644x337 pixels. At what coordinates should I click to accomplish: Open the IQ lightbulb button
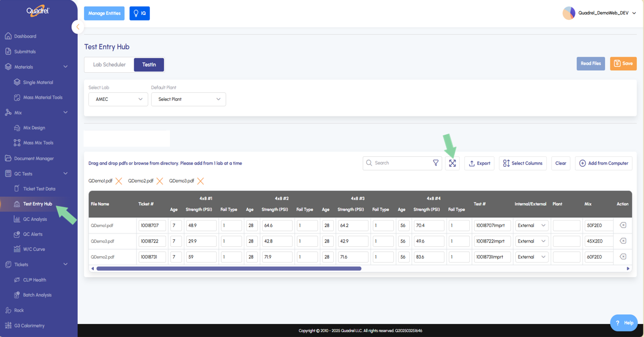click(139, 13)
